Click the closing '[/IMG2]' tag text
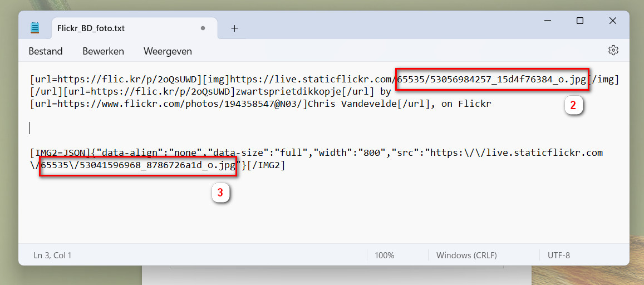The height and width of the screenshot is (285, 644). click(266, 165)
